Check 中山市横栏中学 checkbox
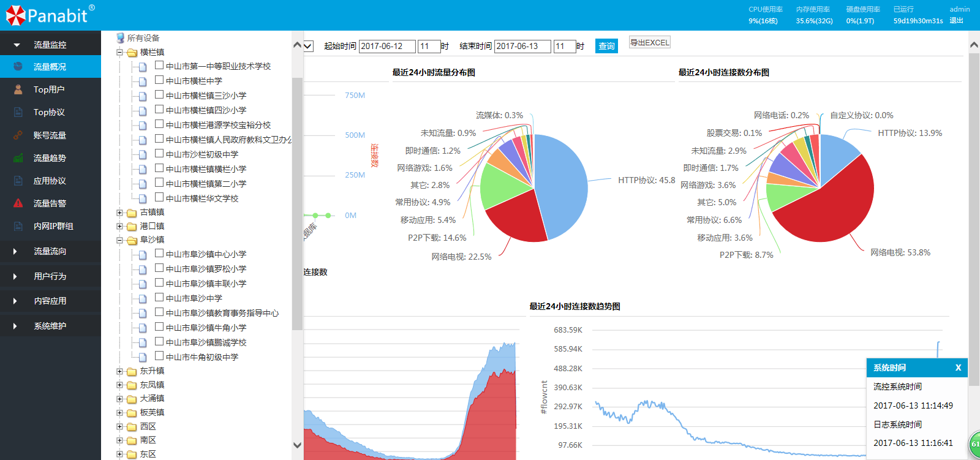 point(159,80)
